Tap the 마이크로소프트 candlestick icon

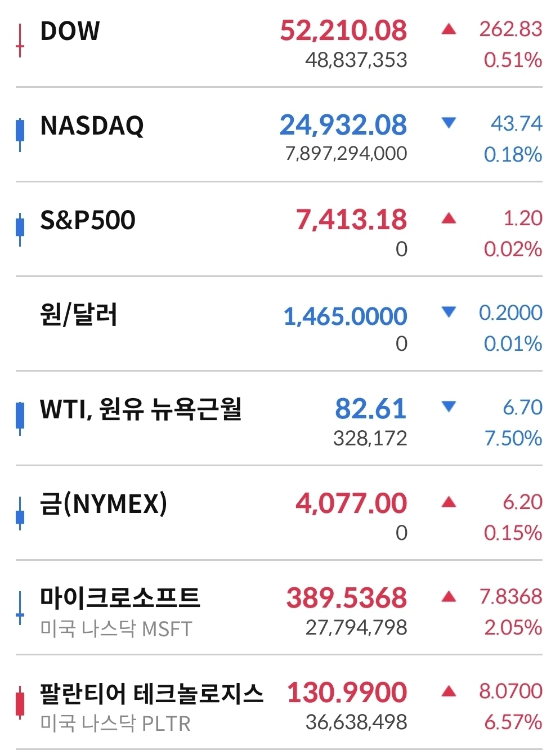(20, 608)
